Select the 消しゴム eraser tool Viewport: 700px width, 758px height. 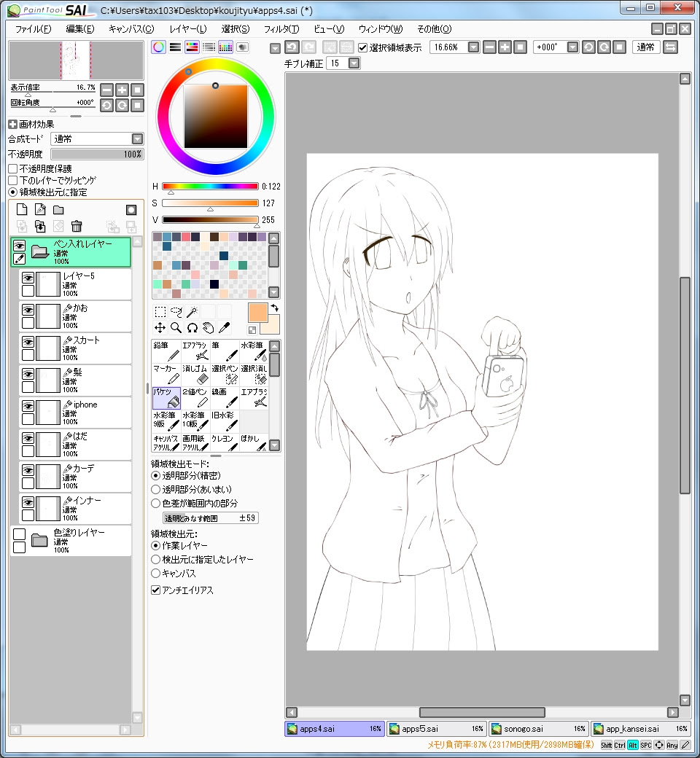pyautogui.click(x=195, y=375)
